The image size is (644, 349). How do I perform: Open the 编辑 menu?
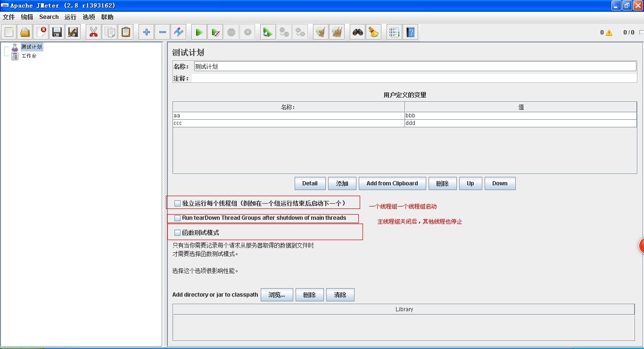27,17
